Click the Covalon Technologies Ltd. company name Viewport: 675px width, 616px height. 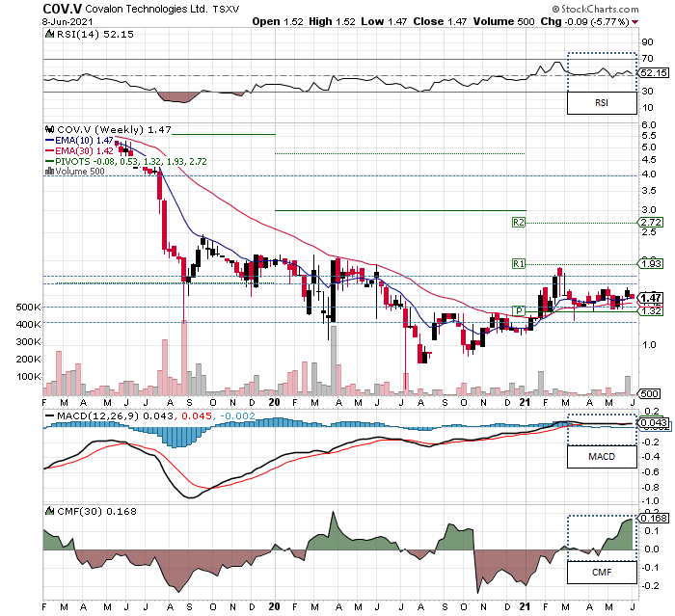(x=147, y=9)
